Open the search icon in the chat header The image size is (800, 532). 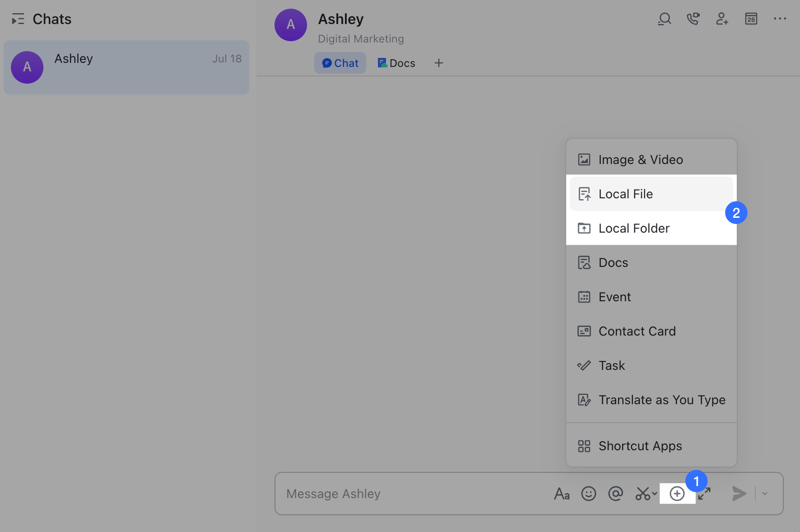[x=664, y=19]
